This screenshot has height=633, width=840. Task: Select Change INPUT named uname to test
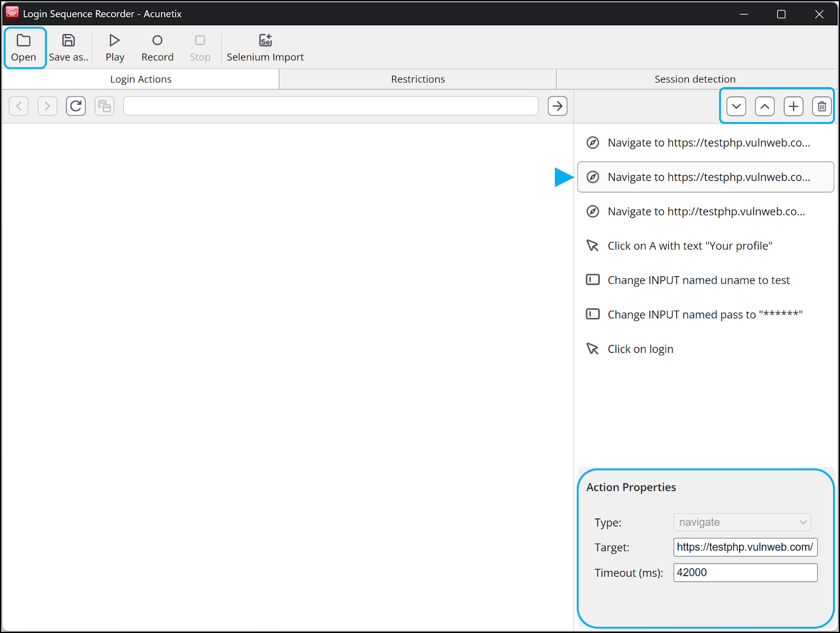[706, 281]
